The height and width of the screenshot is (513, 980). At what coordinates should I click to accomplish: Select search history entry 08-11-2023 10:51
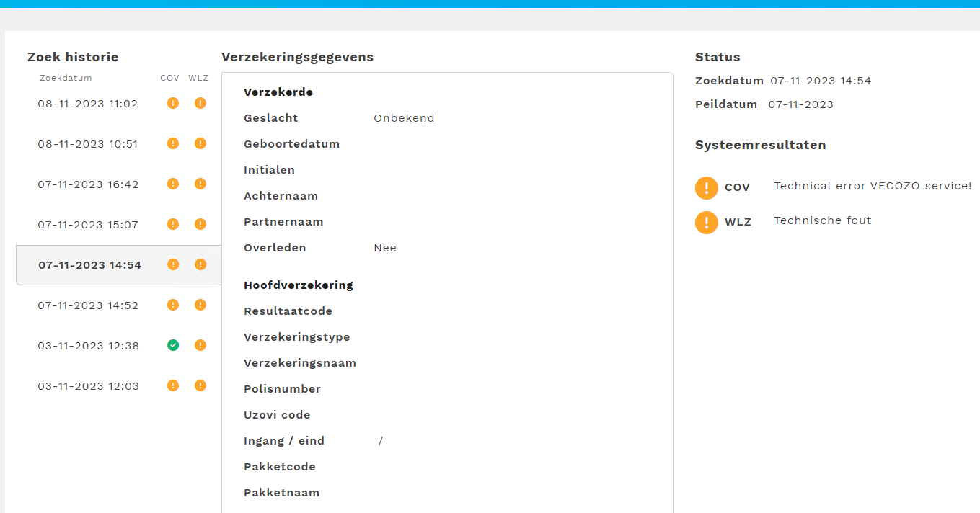(87, 144)
